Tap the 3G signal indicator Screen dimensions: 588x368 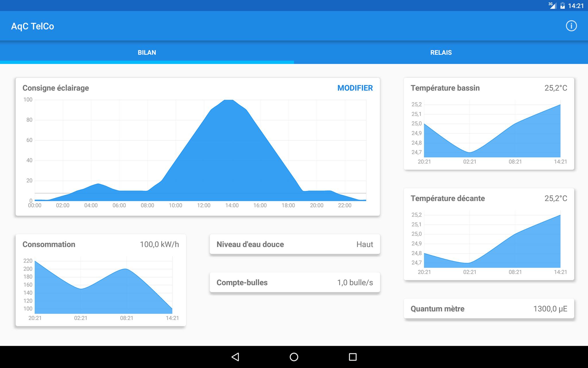[552, 5]
